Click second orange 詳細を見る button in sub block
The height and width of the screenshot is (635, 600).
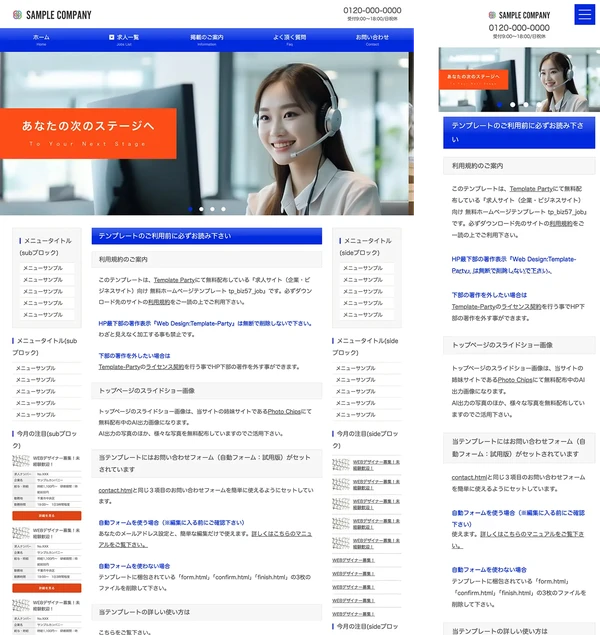pos(47,588)
